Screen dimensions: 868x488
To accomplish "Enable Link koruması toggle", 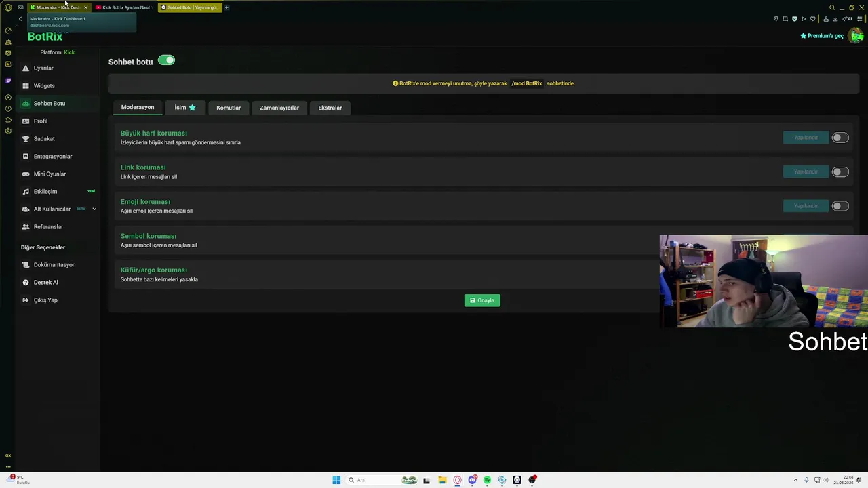I will [840, 172].
